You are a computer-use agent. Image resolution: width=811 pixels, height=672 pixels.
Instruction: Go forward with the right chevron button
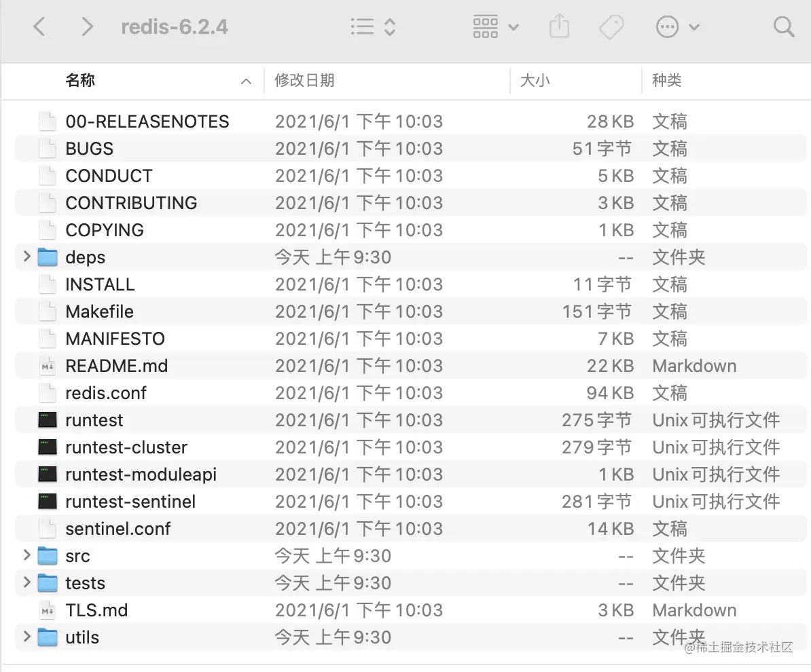coord(87,26)
